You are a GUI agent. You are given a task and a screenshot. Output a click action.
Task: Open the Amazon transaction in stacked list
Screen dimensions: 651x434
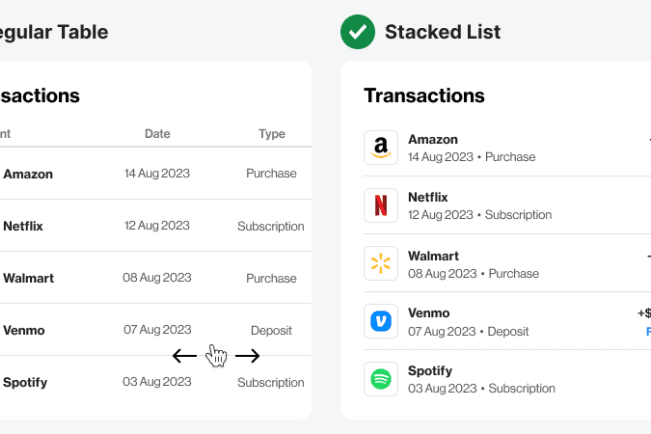[x=500, y=148]
